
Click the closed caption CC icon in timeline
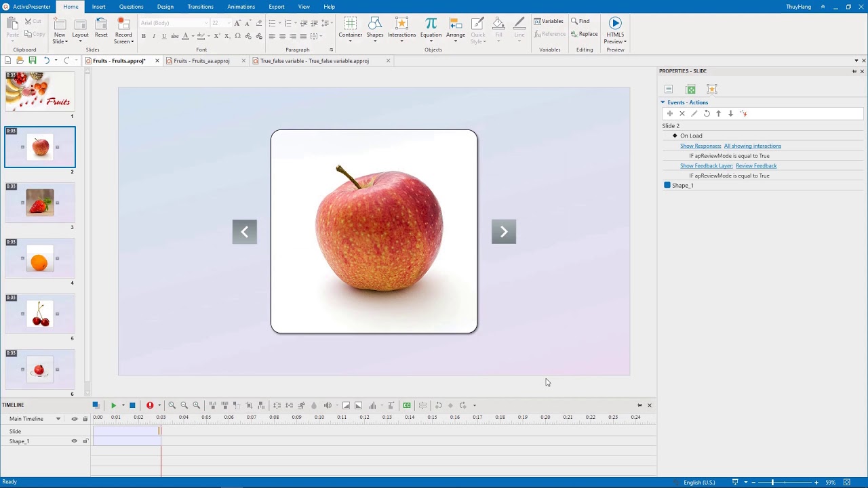point(407,405)
